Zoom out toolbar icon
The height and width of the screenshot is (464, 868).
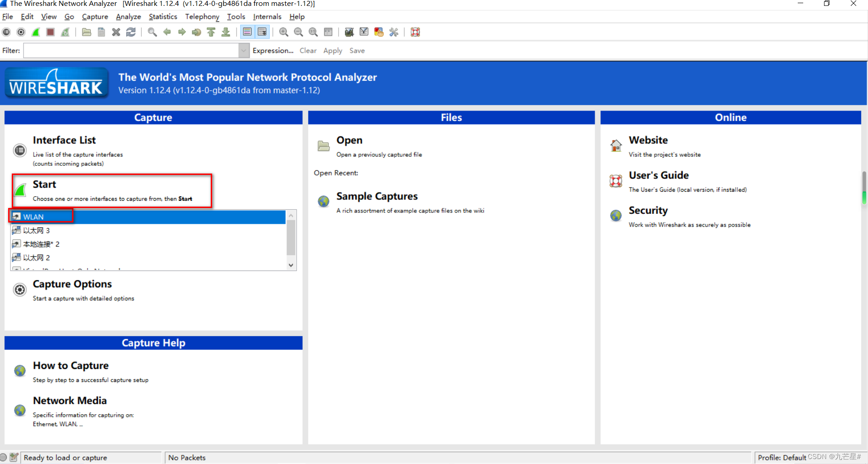[x=298, y=32]
